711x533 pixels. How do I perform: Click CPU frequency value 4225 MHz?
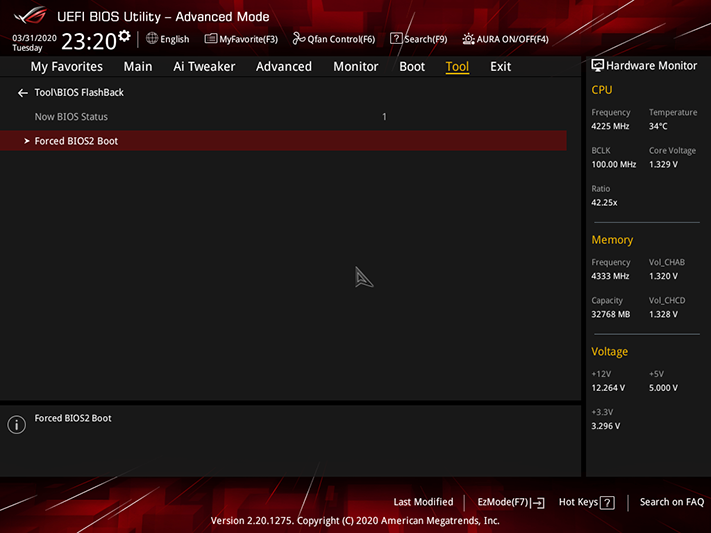[x=610, y=126]
